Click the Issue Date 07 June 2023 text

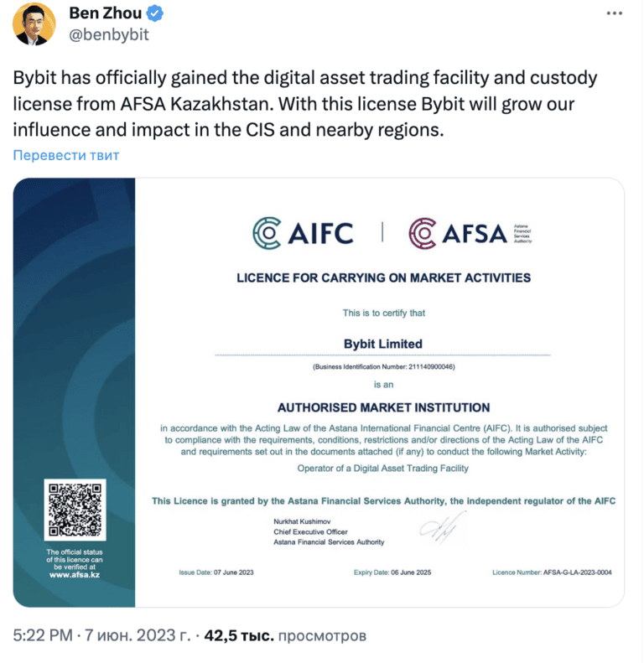[x=216, y=572]
